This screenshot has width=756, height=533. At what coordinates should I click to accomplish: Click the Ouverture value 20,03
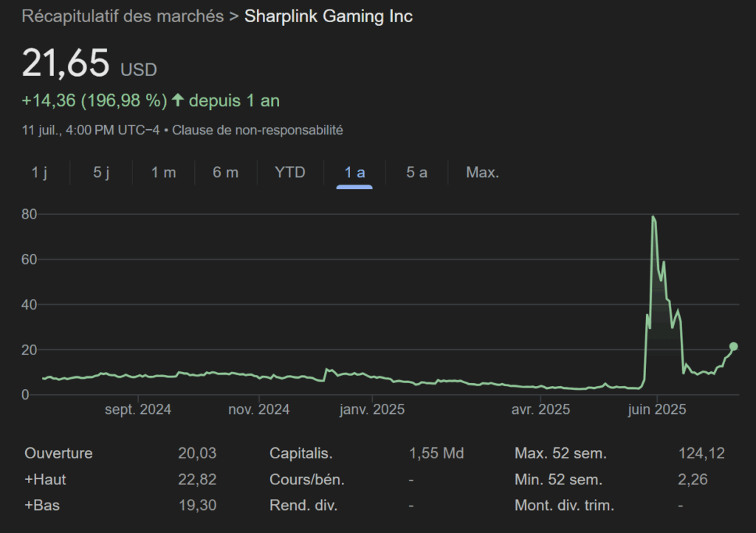[x=197, y=453]
